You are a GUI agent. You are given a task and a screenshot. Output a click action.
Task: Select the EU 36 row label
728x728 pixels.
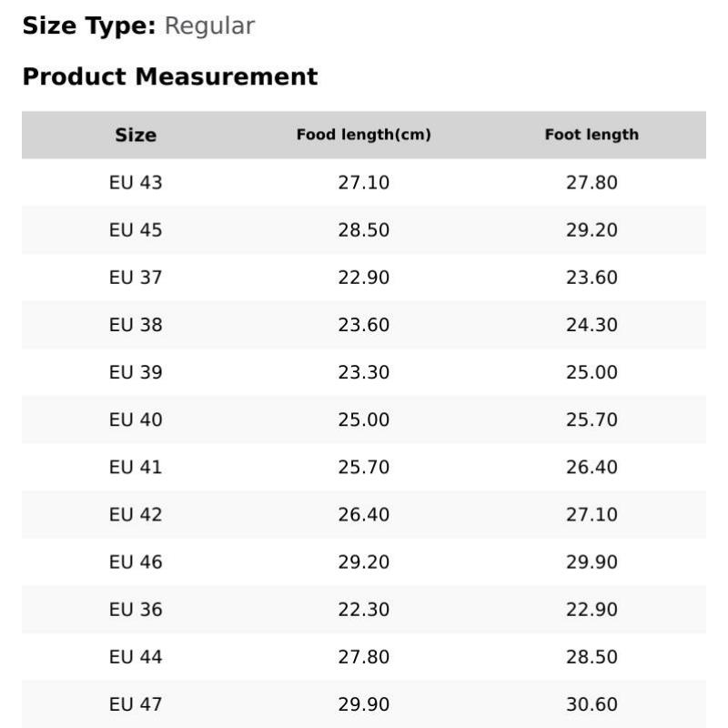click(x=136, y=610)
